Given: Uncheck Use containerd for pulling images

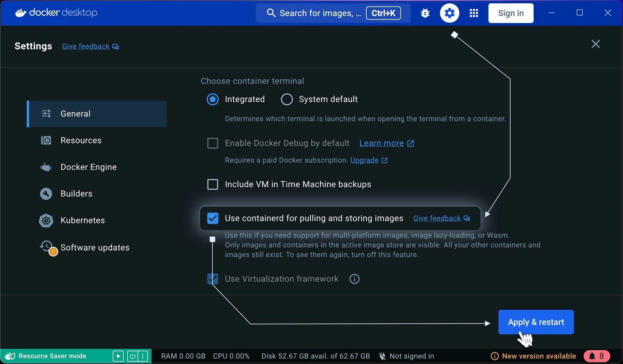Looking at the screenshot, I should coord(212,218).
